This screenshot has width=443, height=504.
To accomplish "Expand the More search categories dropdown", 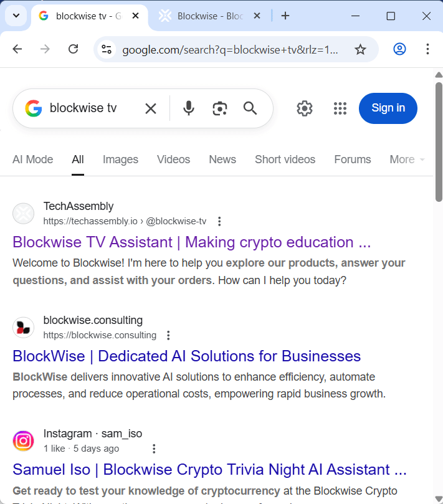I will coord(403,159).
